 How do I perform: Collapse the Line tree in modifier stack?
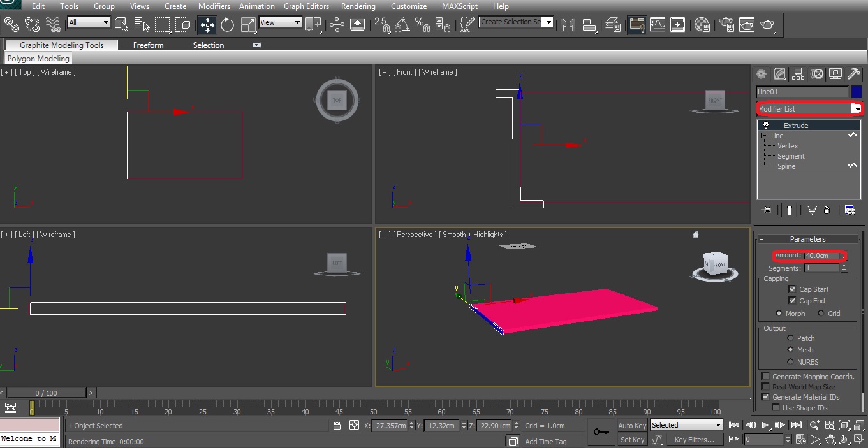(764, 136)
